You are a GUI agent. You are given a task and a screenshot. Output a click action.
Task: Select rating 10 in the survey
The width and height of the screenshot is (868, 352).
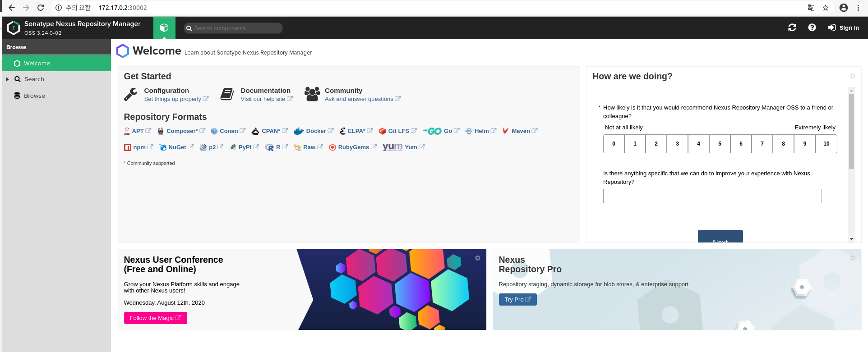(x=826, y=144)
